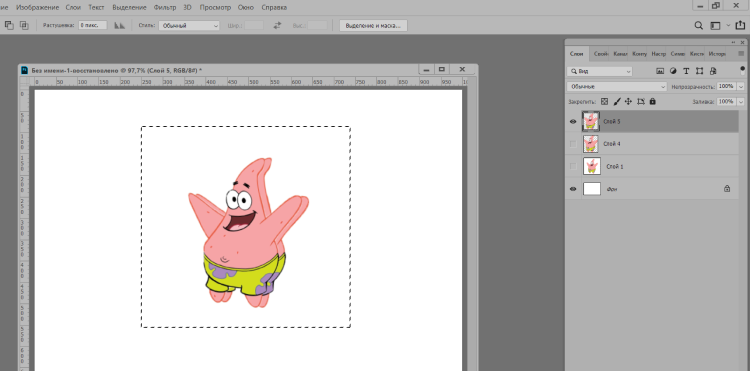Screen dimensions: 750x371
Task: Click the workspace layout icon
Action: coord(715,25)
